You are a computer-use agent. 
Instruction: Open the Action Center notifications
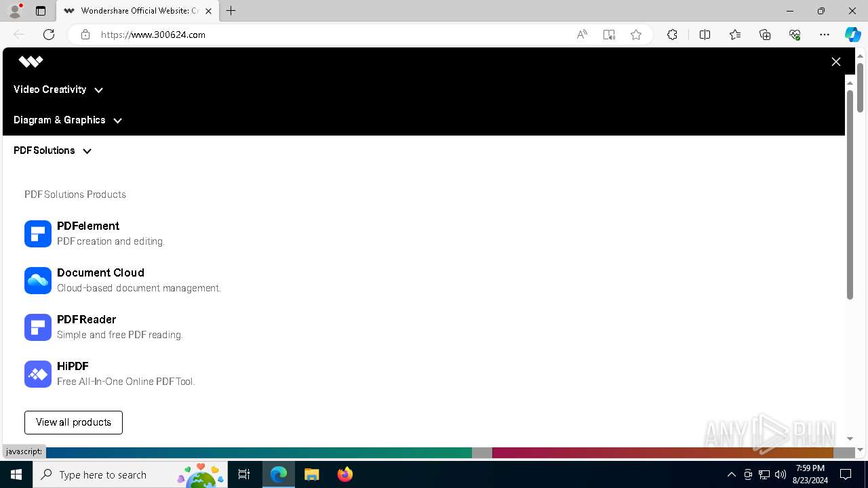click(x=846, y=474)
